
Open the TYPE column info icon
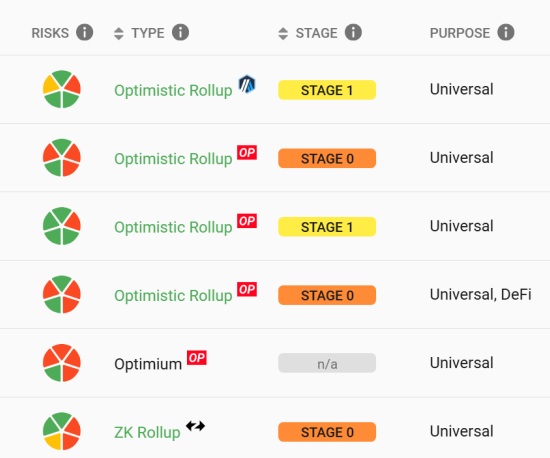[180, 33]
